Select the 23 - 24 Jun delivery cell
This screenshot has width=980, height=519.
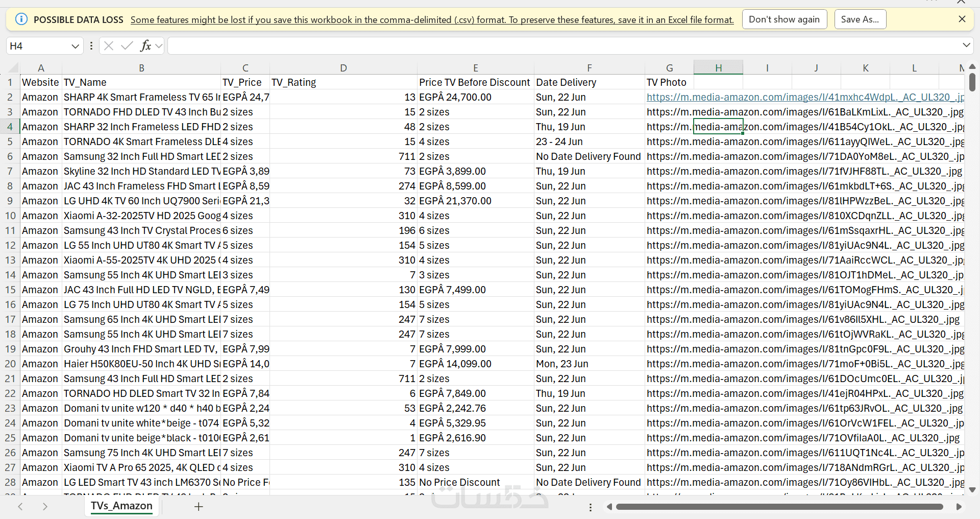[x=590, y=141]
